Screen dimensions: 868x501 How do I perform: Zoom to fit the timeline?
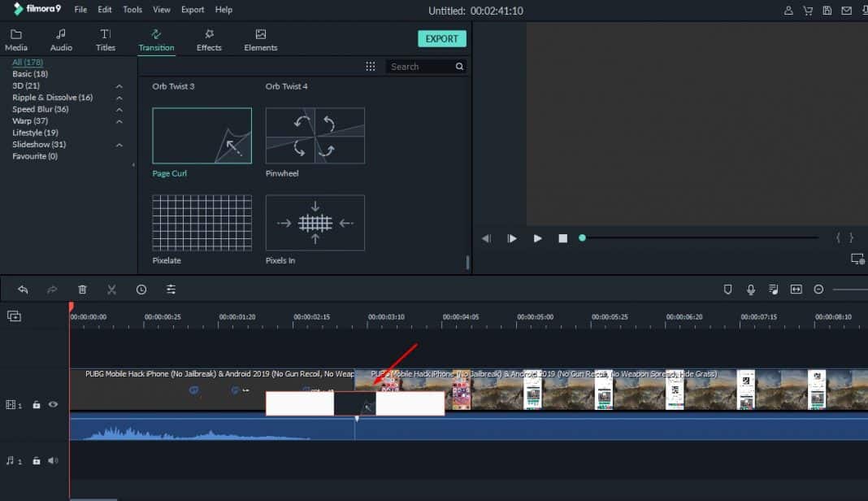(796, 290)
